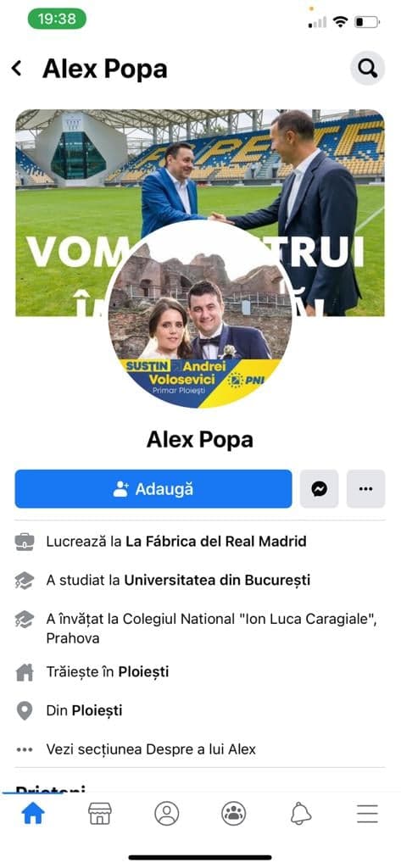Tap Din Ploiești hometown entry
The height and width of the screenshot is (868, 401).
pos(84,710)
